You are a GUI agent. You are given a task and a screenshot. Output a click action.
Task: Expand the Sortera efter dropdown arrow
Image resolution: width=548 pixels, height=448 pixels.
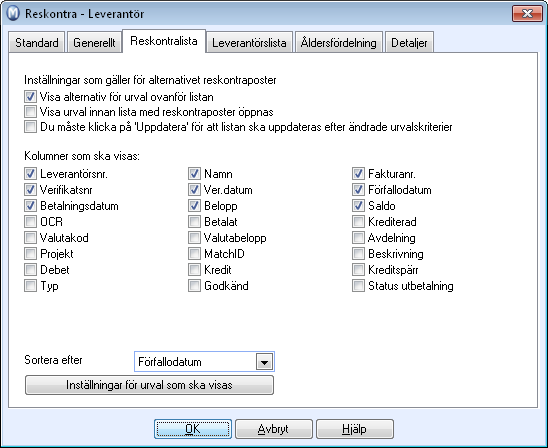tap(264, 362)
